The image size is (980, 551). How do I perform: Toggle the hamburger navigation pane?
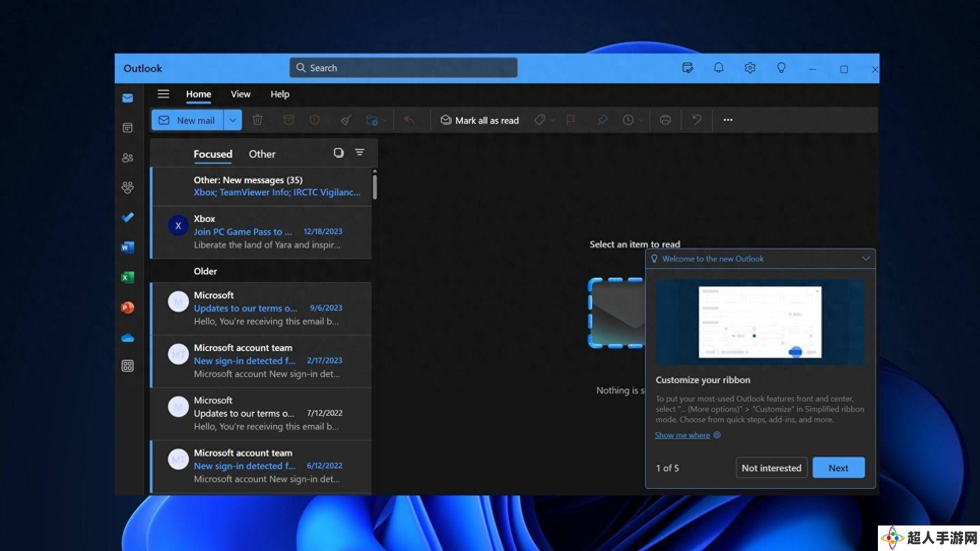(163, 94)
